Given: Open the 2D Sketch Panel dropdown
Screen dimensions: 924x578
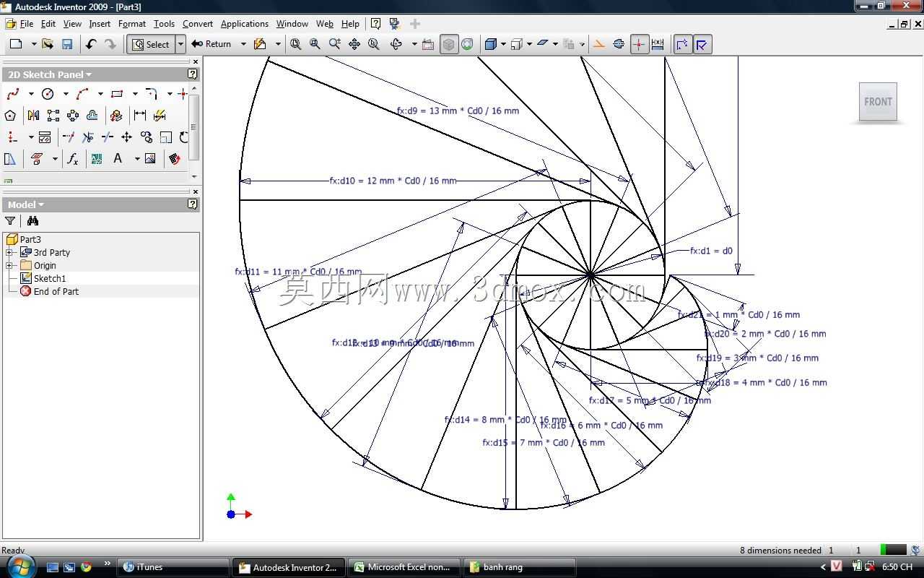Looking at the screenshot, I should (50, 74).
